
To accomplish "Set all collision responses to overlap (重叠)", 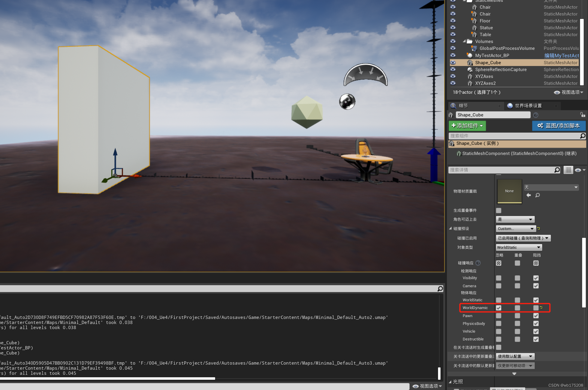I will tap(517, 263).
